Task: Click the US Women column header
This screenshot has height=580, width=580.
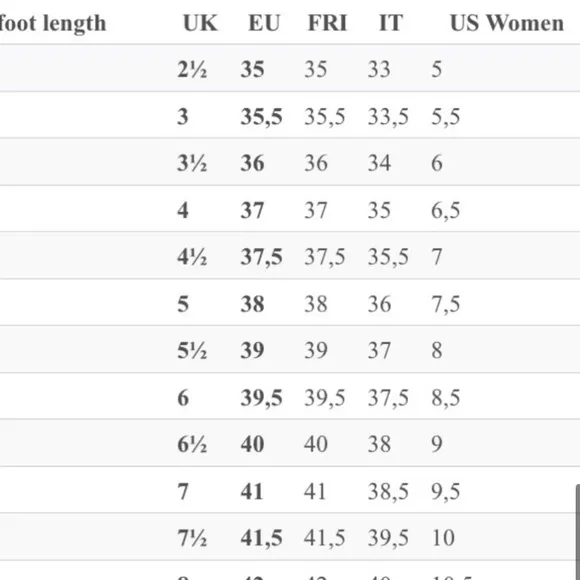Action: tap(507, 23)
